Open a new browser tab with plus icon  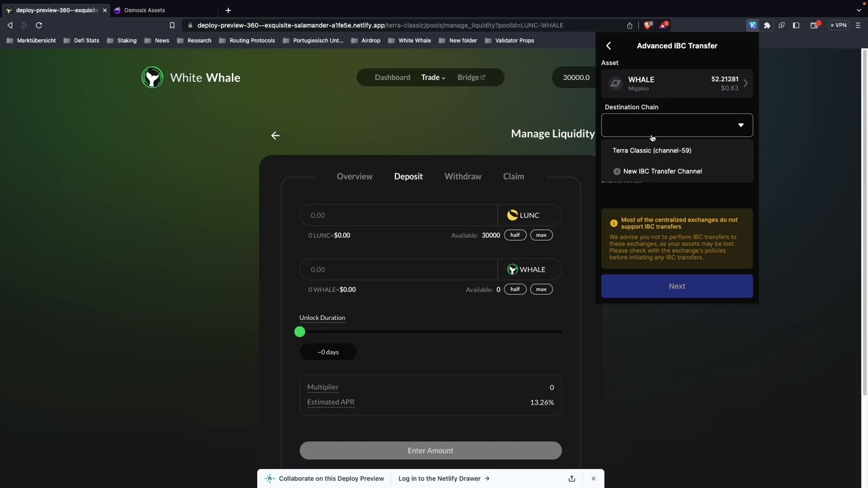[x=228, y=10]
